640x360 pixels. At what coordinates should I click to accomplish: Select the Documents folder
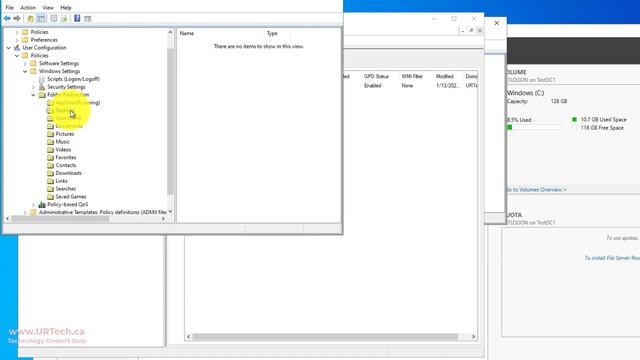[x=69, y=126]
